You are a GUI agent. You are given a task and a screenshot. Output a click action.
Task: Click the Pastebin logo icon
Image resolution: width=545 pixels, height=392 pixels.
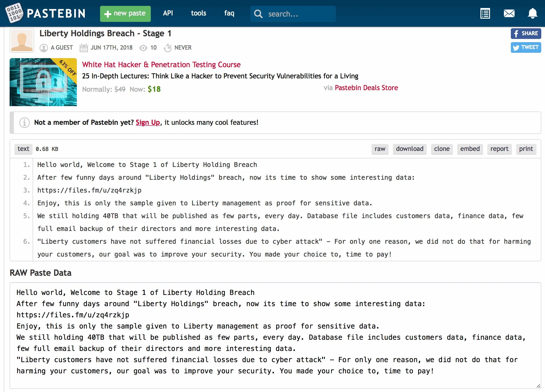(x=14, y=13)
